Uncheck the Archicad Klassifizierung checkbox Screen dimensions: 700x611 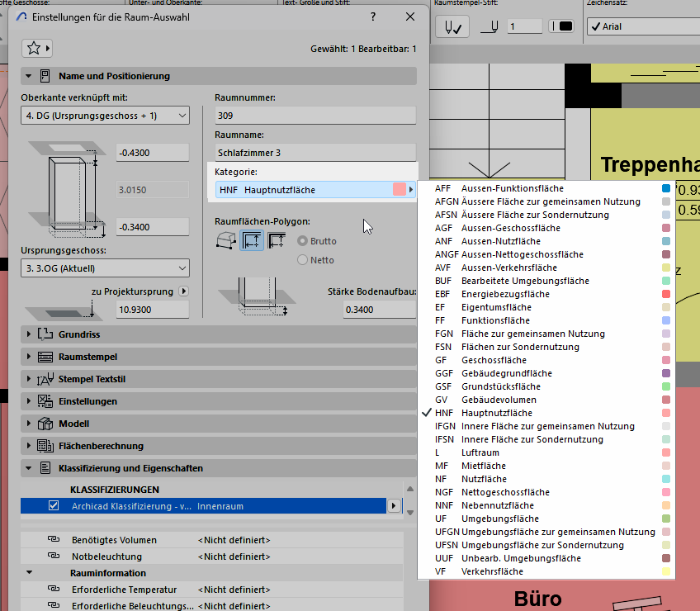click(54, 506)
